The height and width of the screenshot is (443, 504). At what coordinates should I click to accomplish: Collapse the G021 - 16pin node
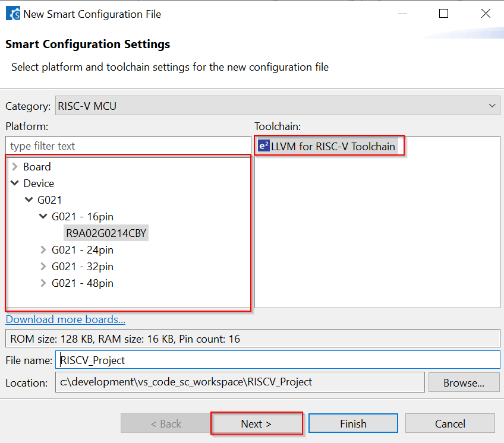[x=43, y=216]
